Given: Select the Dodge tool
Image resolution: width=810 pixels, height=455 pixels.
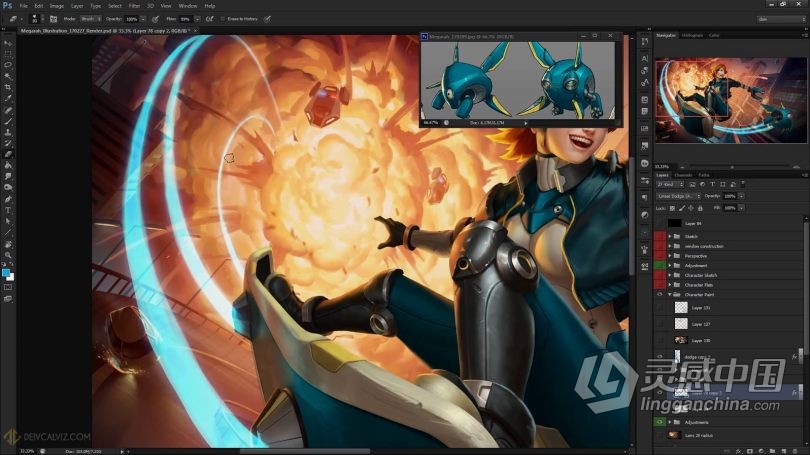Looking at the screenshot, I should [x=8, y=187].
